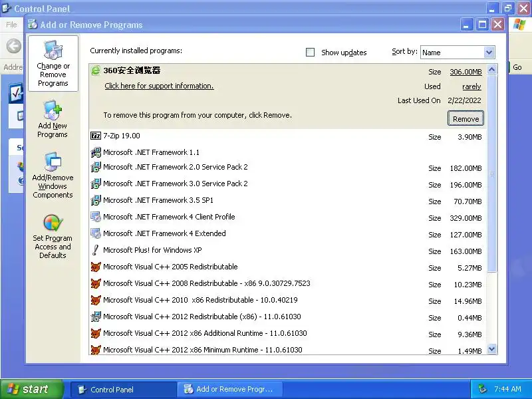Select Microsoft .NET Framework 4 Client Profile
The height and width of the screenshot is (399, 532).
tap(288, 217)
